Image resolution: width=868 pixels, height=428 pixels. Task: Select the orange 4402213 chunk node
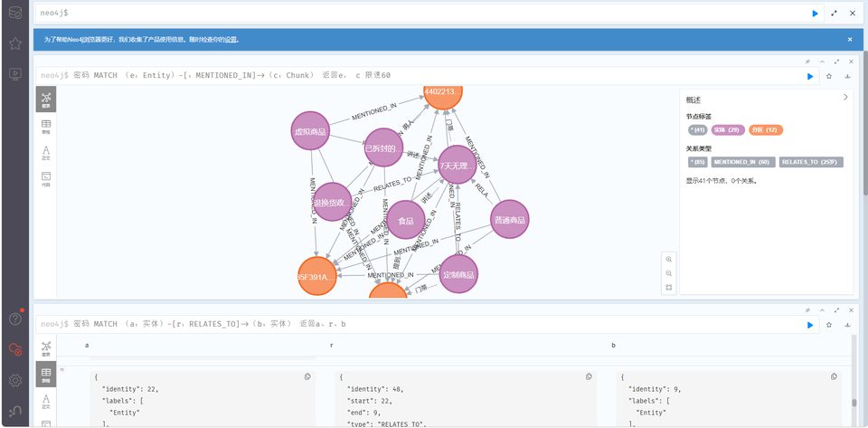pyautogui.click(x=443, y=97)
